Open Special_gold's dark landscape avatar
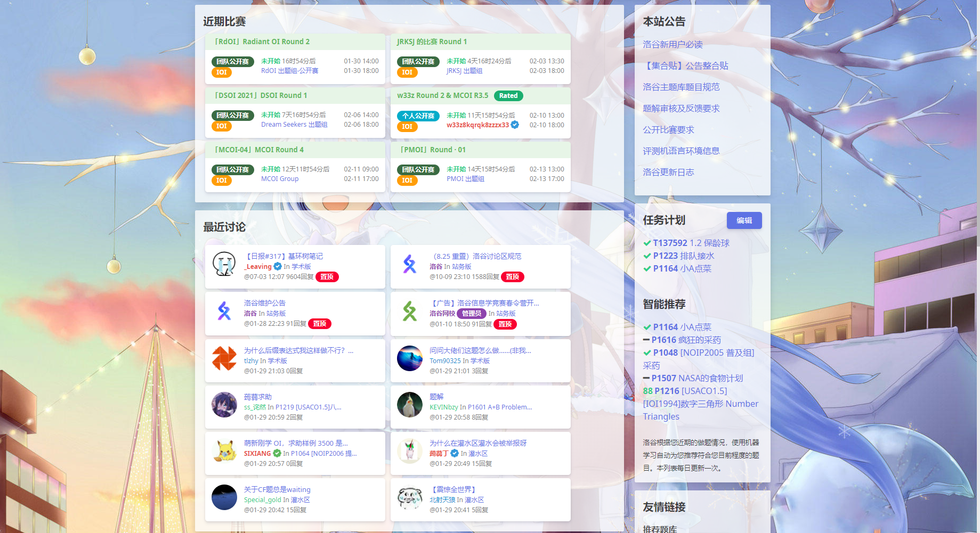Viewport: 980px width, 533px height. [x=224, y=497]
